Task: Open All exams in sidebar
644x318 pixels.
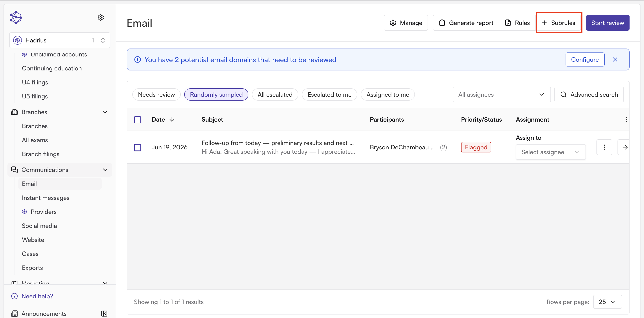Action: point(35,140)
